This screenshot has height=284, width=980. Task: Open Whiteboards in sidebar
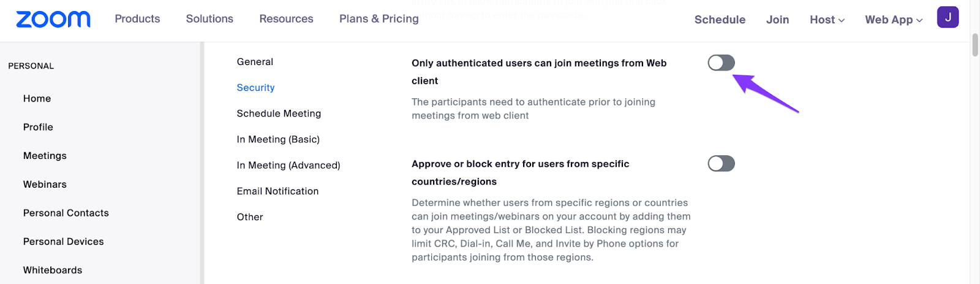coord(53,270)
